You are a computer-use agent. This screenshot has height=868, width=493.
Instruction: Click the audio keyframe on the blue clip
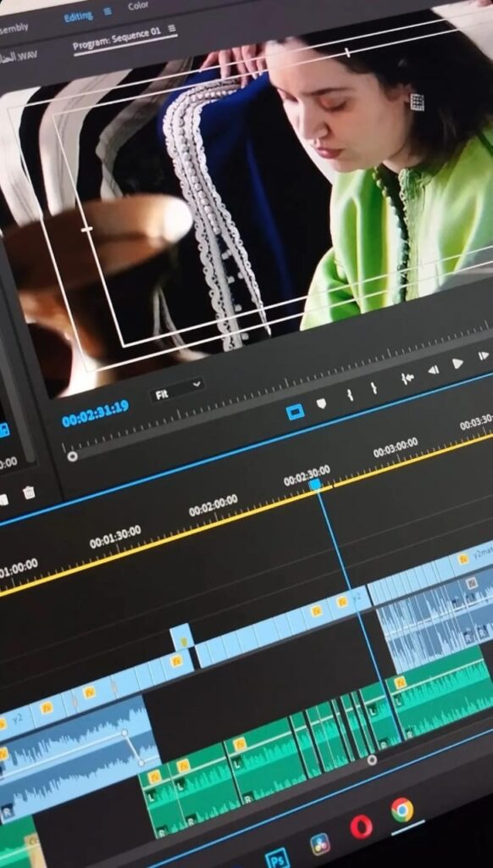click(x=125, y=732)
